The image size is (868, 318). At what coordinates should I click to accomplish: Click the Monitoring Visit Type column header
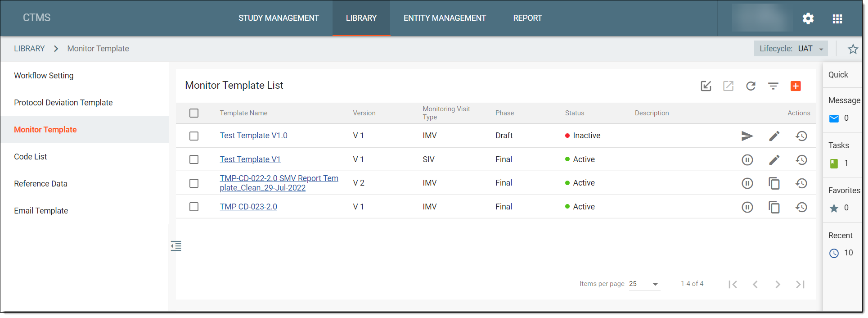point(446,113)
